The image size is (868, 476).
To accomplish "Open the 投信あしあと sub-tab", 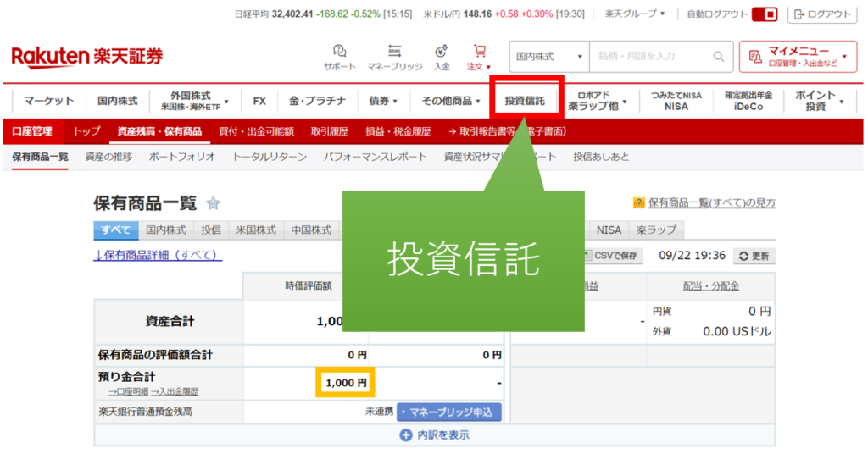I will (601, 157).
